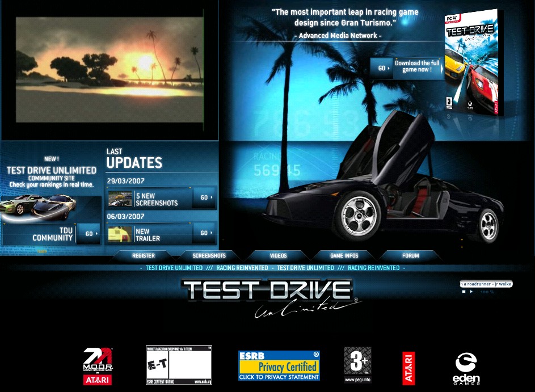535x392 pixels.
Task: Open New Trailer yellow car thumbnail
Action: (x=120, y=234)
